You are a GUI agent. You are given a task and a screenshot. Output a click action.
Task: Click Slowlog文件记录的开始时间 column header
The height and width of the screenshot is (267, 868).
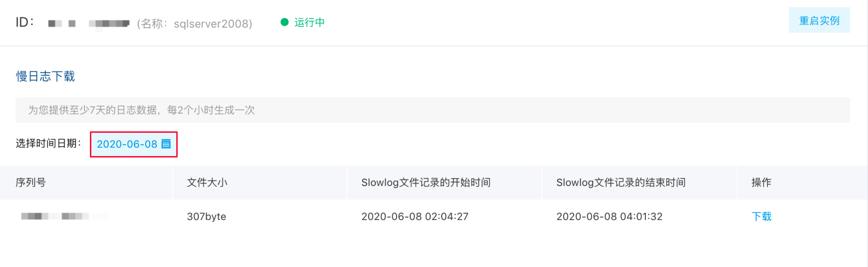point(426,182)
